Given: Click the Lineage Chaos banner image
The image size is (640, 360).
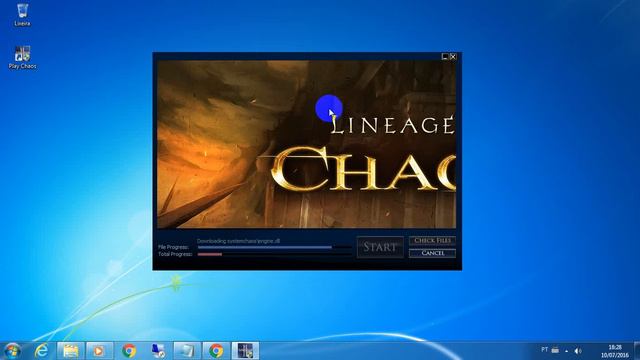Looking at the screenshot, I should click(x=307, y=144).
